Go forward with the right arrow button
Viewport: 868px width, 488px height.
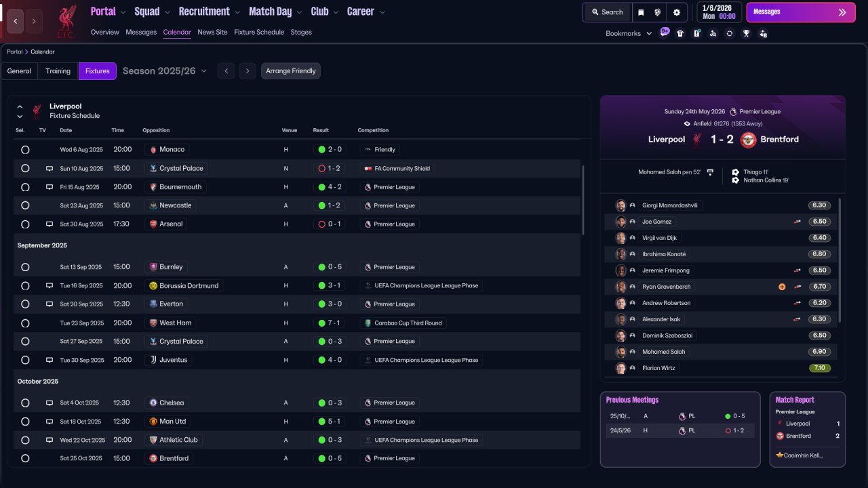(34, 21)
